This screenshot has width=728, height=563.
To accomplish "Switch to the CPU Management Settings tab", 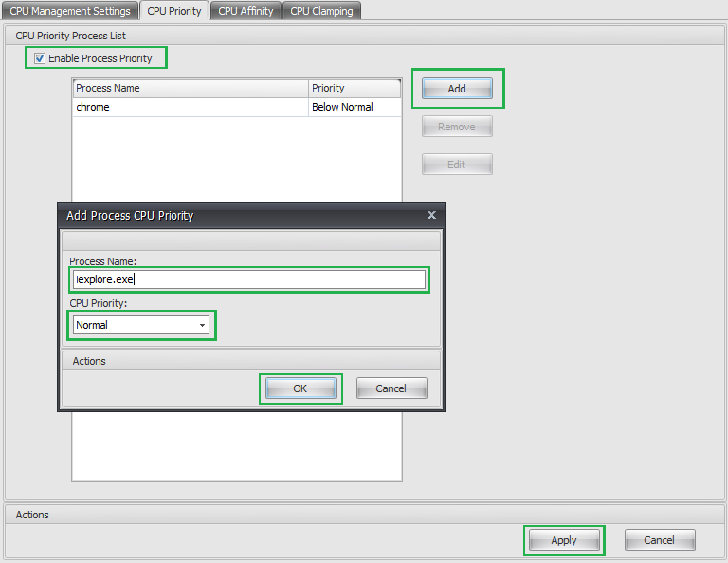I will [70, 11].
